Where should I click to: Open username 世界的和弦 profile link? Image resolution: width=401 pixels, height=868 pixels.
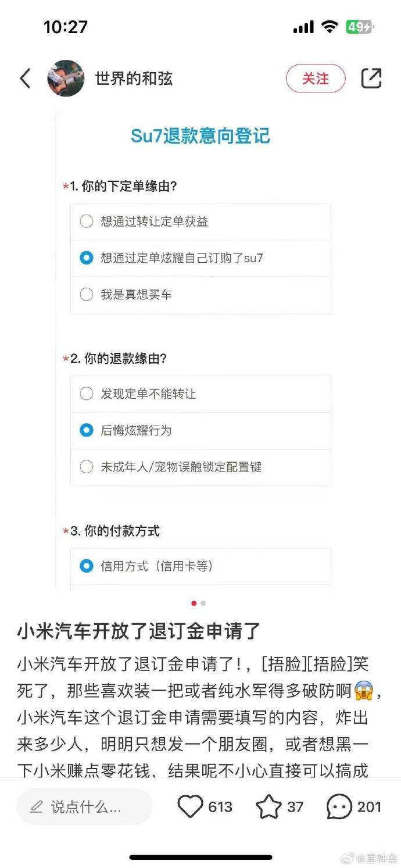click(x=134, y=78)
